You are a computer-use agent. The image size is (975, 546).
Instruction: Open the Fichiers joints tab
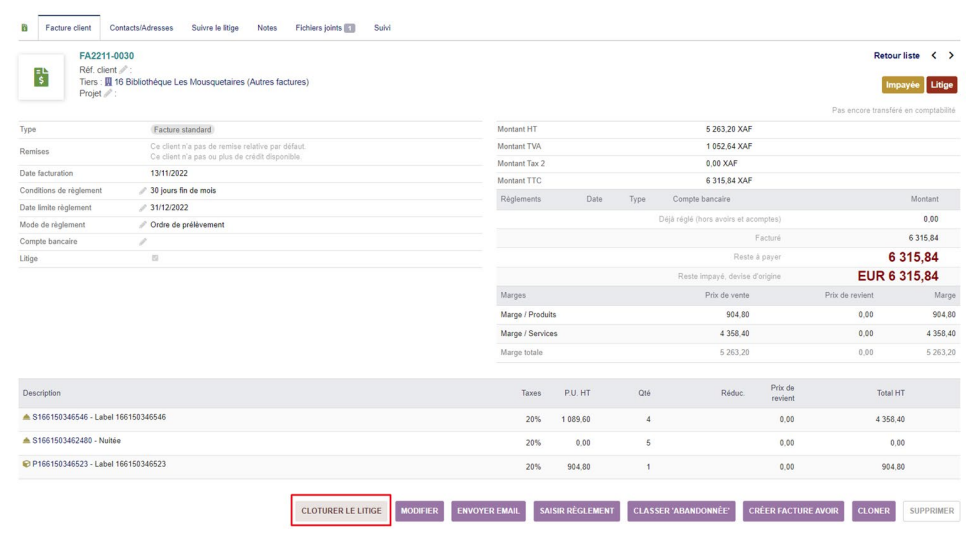[x=325, y=28]
